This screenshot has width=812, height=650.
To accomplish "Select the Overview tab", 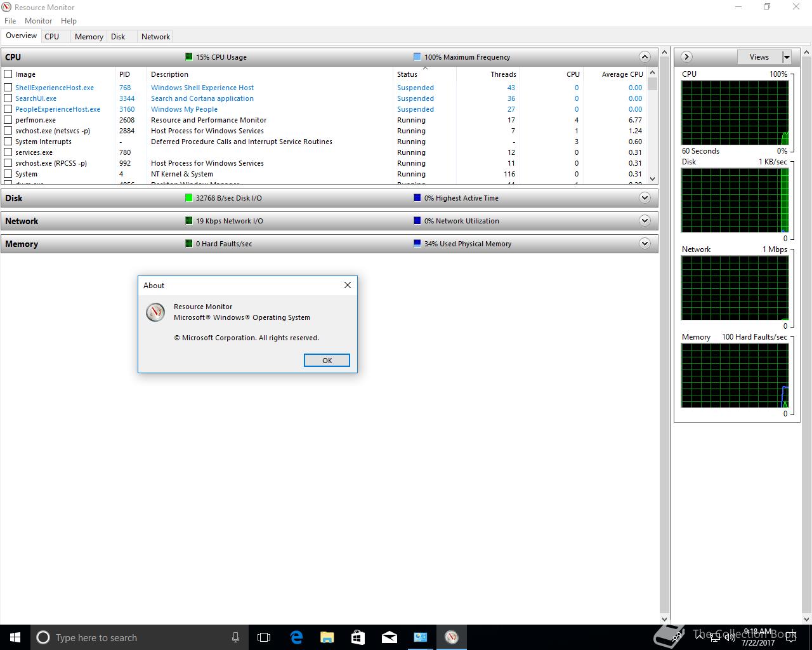I will (22, 36).
